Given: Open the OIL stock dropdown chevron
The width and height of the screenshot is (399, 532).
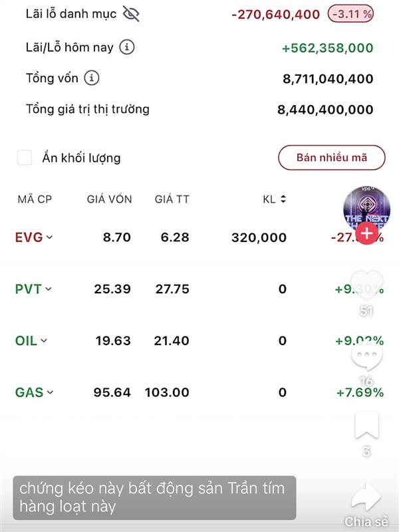Looking at the screenshot, I should (44, 340).
